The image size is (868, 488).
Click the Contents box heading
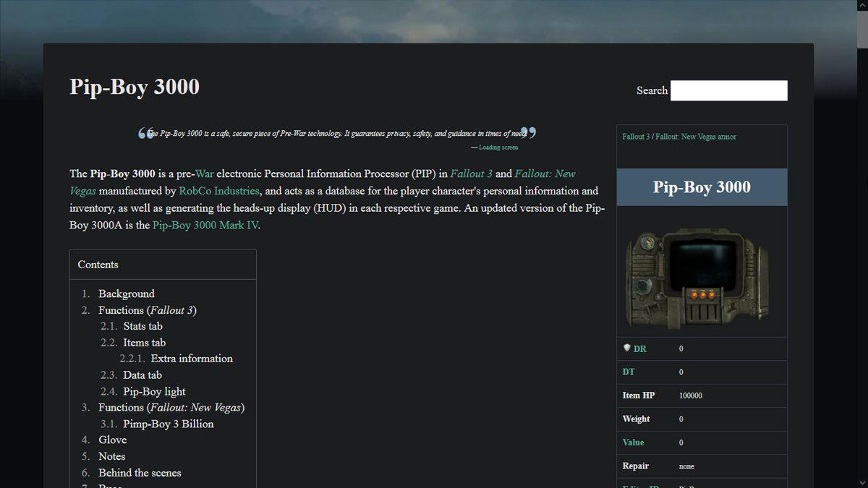point(98,265)
